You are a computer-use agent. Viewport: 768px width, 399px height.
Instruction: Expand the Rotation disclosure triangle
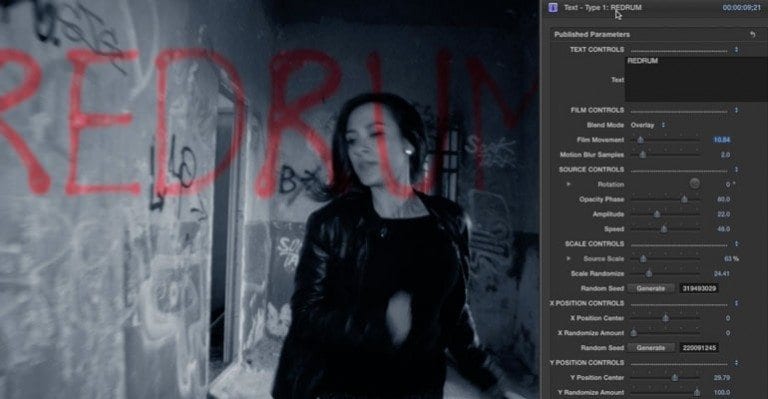coord(569,185)
